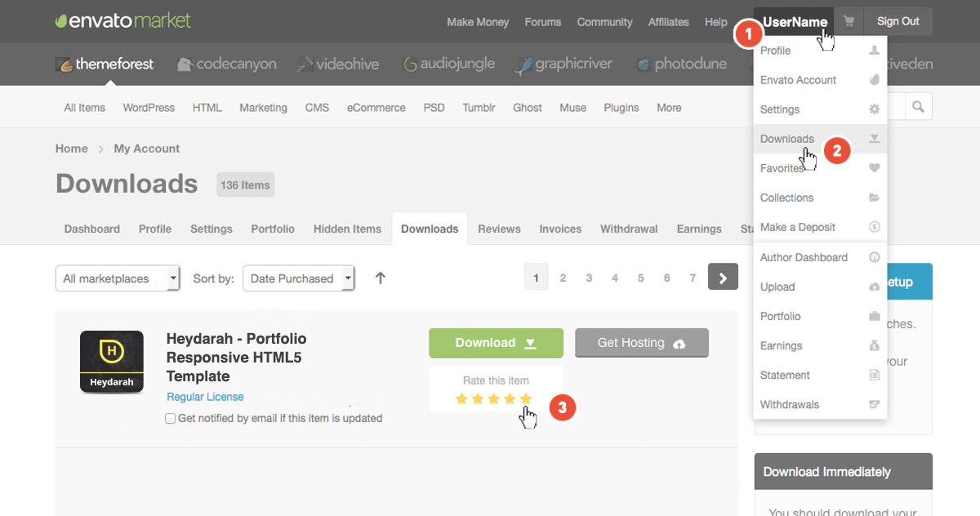Screen dimensions: 980x516
Task: Enable email notification for item updates
Action: click(170, 418)
